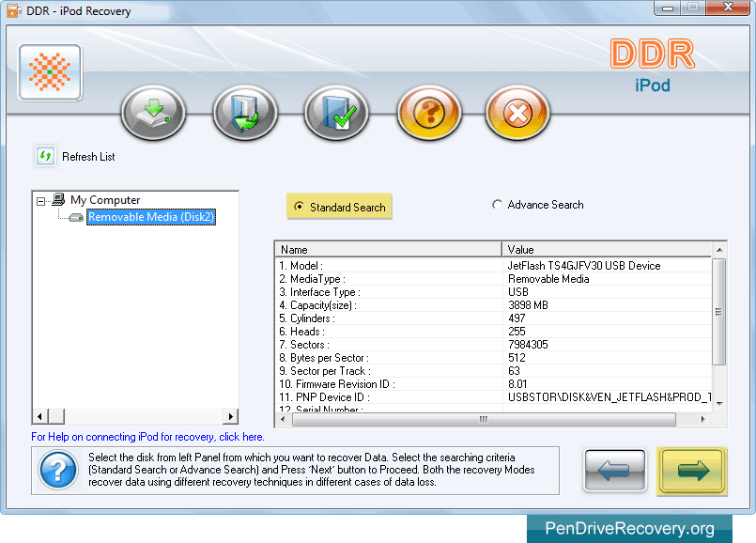Viewport: 756px width, 543px height.
Task: Select the '2. MediaType :' row
Action: tap(493, 279)
